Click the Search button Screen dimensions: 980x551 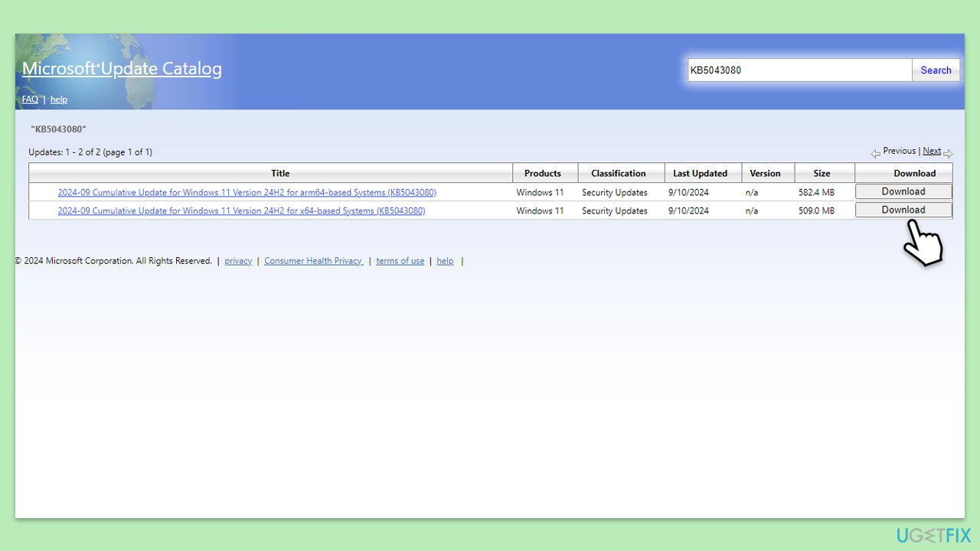coord(936,70)
